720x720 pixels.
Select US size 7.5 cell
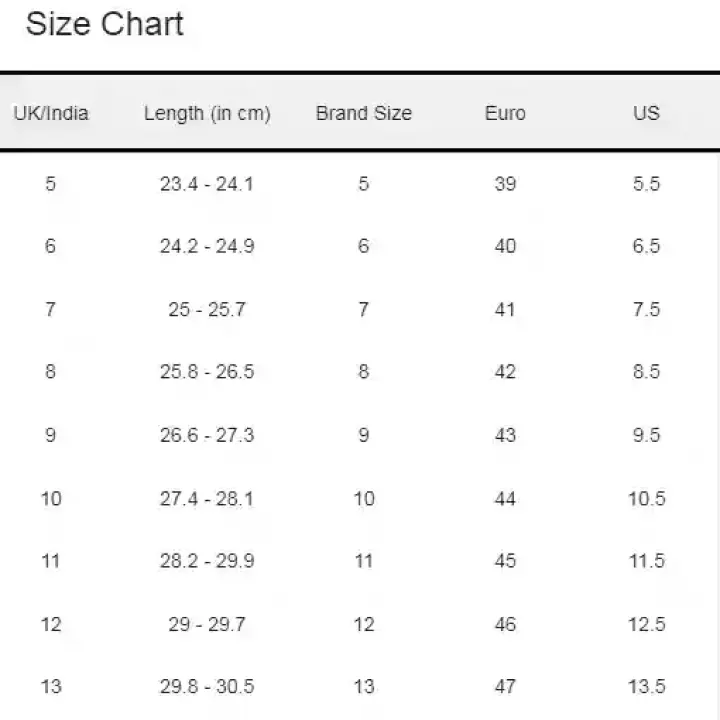[x=646, y=309]
